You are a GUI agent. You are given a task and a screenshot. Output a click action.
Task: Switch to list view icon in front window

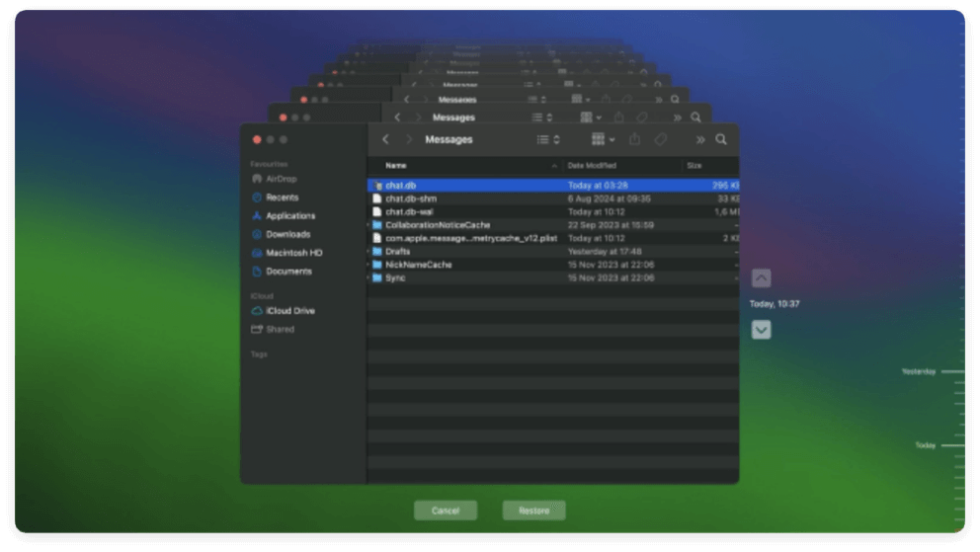pos(542,139)
